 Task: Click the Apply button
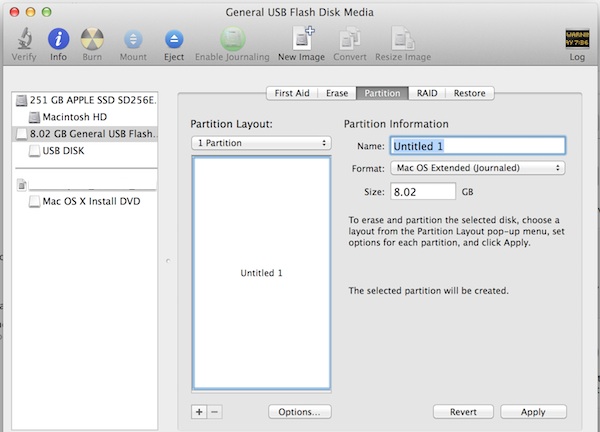pyautogui.click(x=533, y=412)
